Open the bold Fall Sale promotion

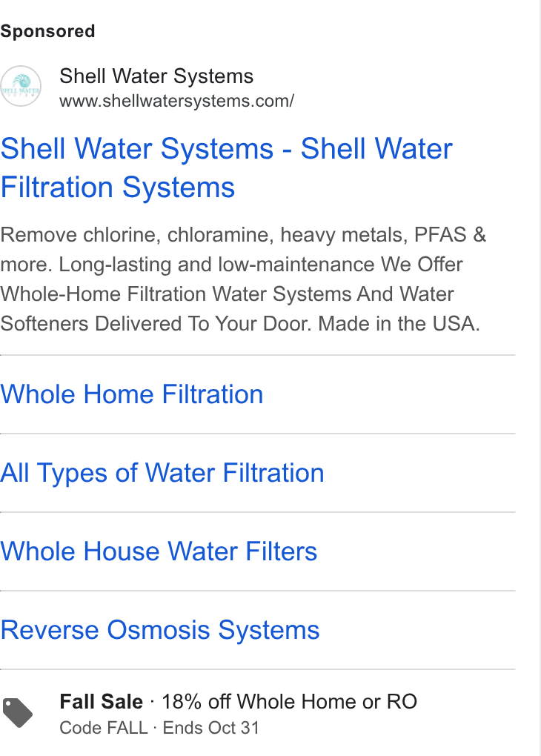point(102,701)
